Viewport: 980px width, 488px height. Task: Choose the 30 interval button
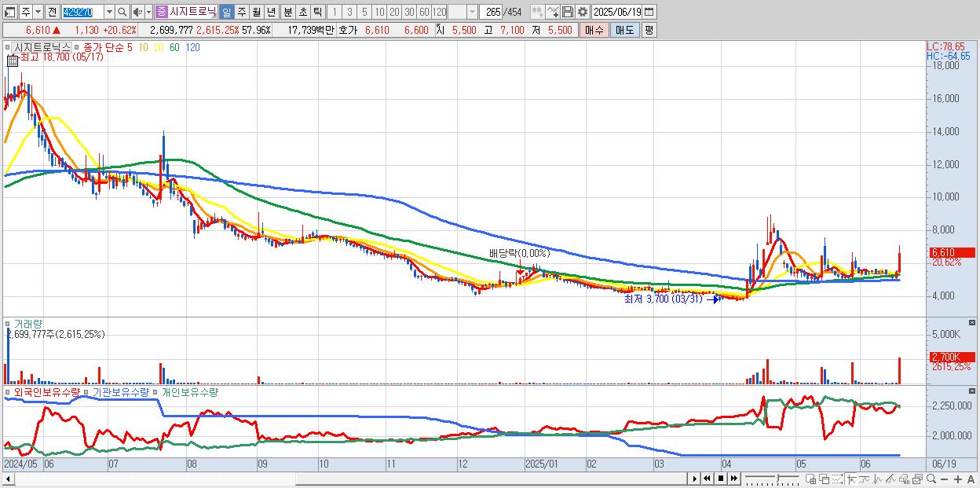click(409, 12)
